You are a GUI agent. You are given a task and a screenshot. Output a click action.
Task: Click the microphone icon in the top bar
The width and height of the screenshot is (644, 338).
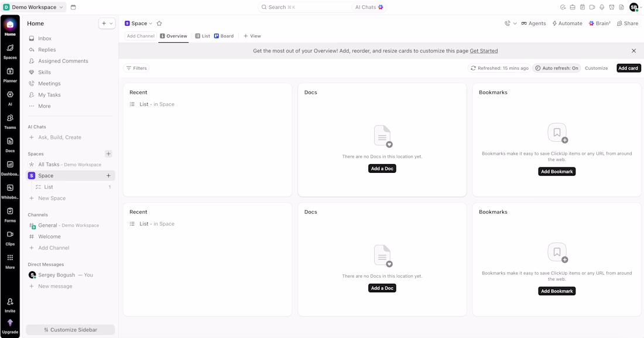point(602,7)
